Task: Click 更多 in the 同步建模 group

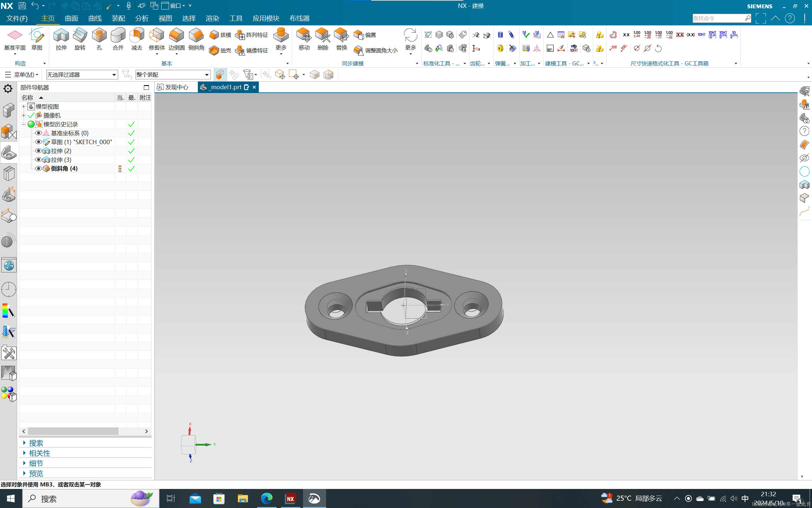Action: pyautogui.click(x=410, y=41)
